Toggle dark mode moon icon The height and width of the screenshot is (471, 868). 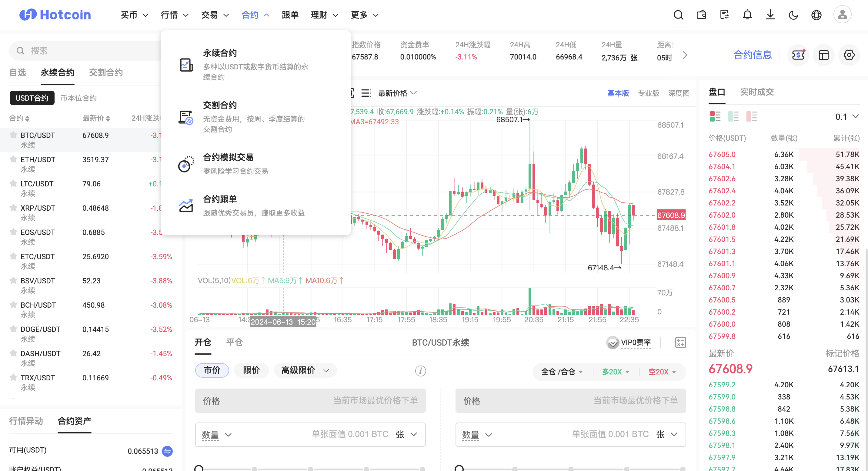(793, 15)
